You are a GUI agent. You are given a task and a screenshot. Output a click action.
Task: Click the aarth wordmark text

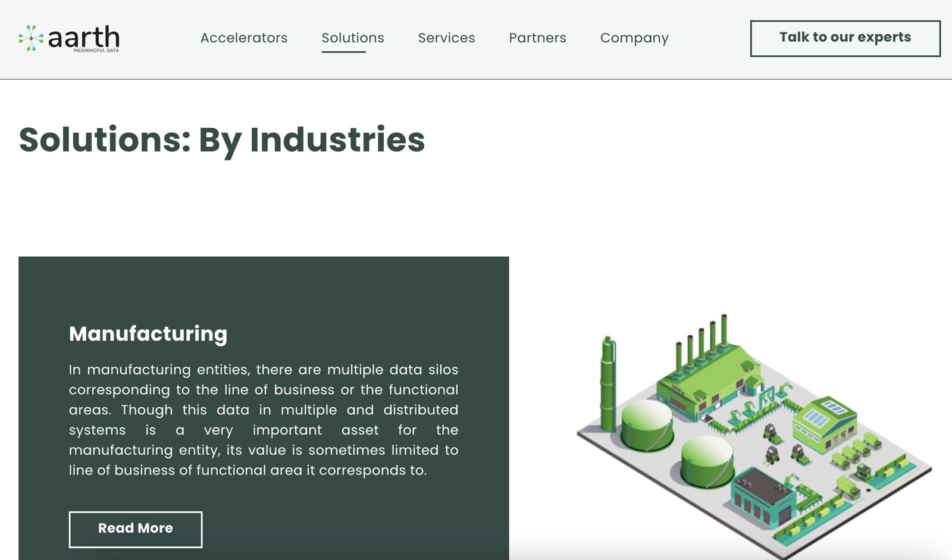[83, 37]
